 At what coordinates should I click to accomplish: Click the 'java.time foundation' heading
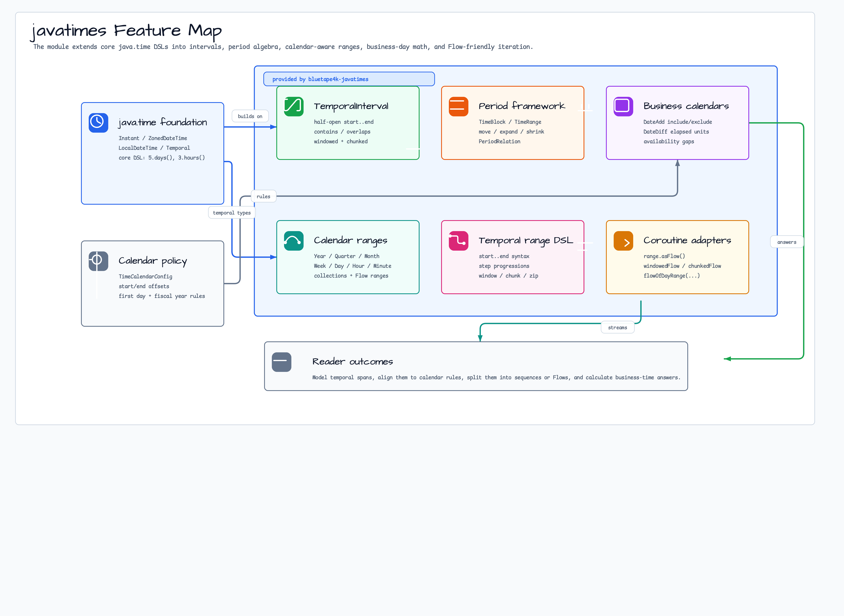point(163,122)
